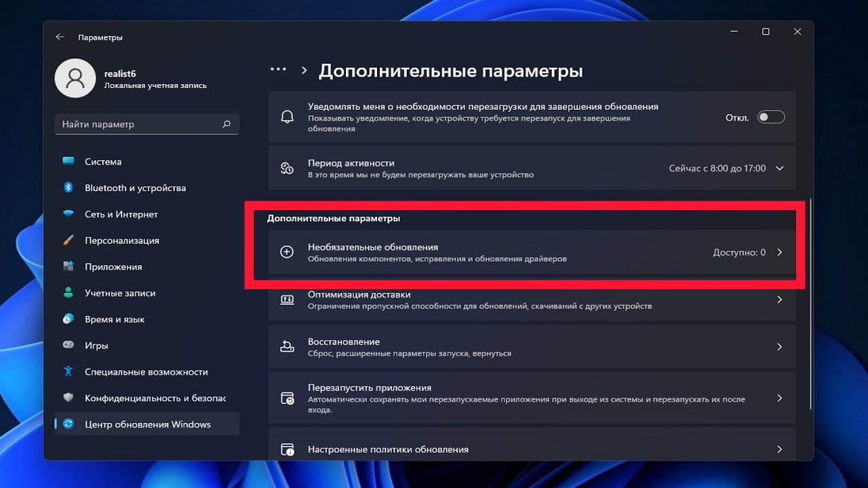Click Локальная учетная запись text
868x488 pixels.
155,85
